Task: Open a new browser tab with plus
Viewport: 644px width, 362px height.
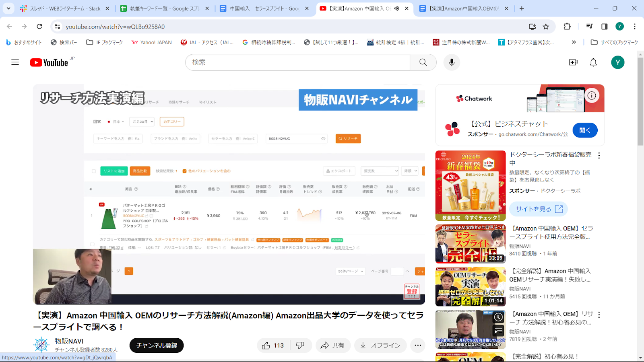Action: (x=522, y=8)
